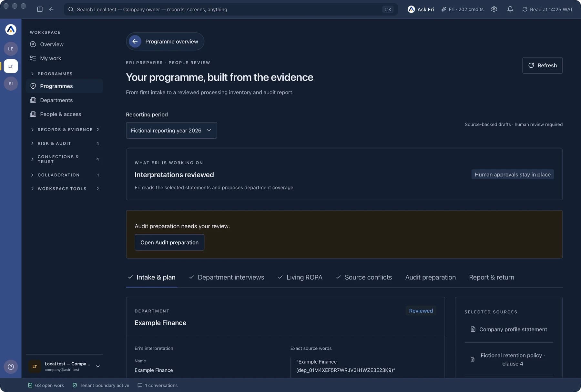Switch to the LE workspace avatar

(x=11, y=49)
